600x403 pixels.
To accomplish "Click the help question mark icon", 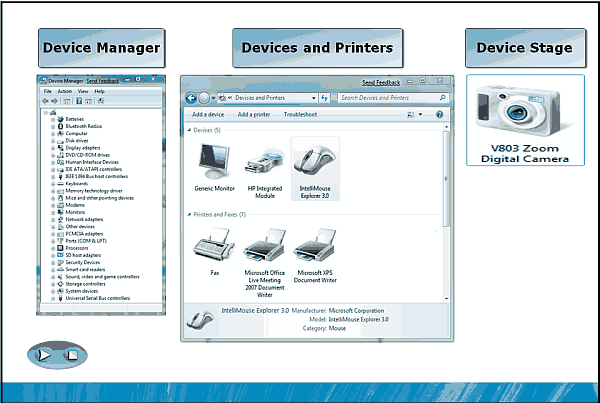I will pos(439,115).
